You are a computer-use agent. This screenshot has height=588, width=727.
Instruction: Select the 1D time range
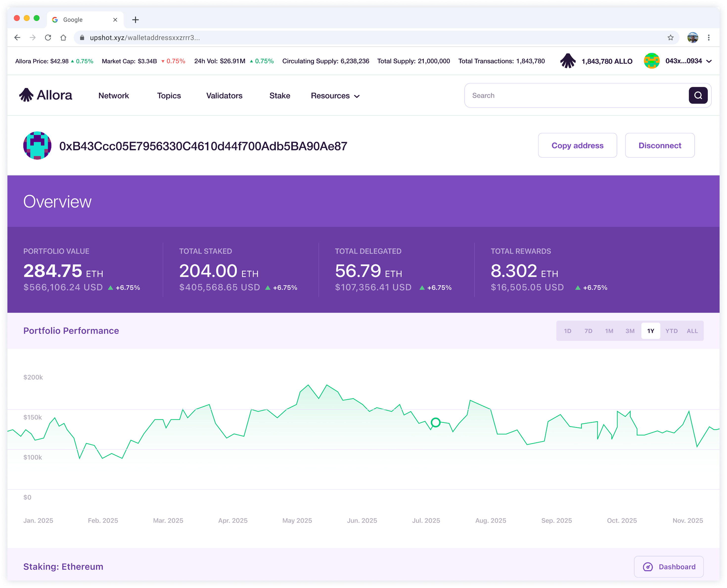568,331
